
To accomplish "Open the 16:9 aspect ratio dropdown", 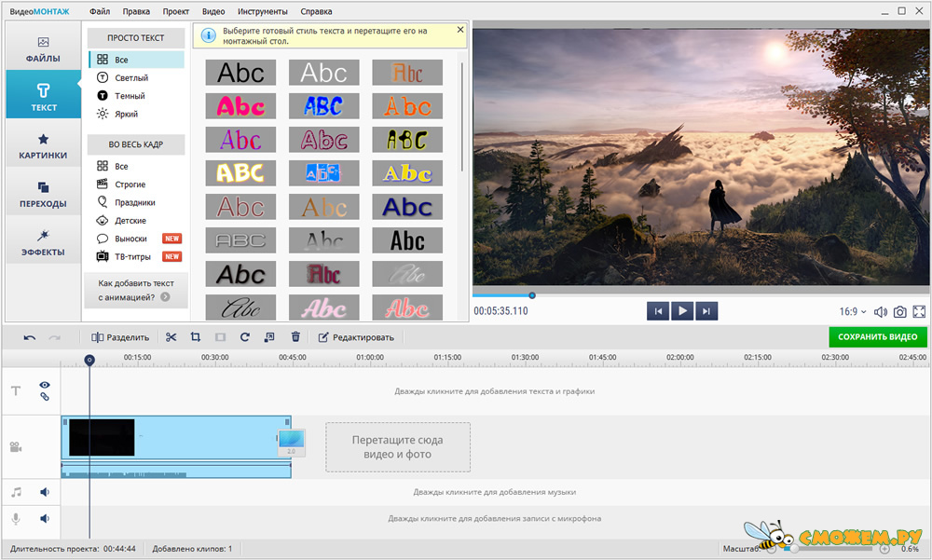I will tap(853, 311).
